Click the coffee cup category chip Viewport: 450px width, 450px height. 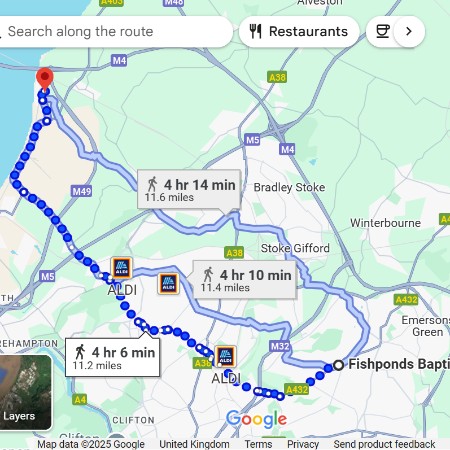click(382, 31)
